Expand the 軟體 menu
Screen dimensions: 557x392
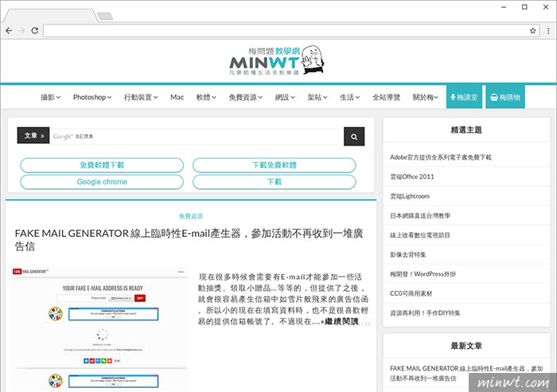pos(206,97)
